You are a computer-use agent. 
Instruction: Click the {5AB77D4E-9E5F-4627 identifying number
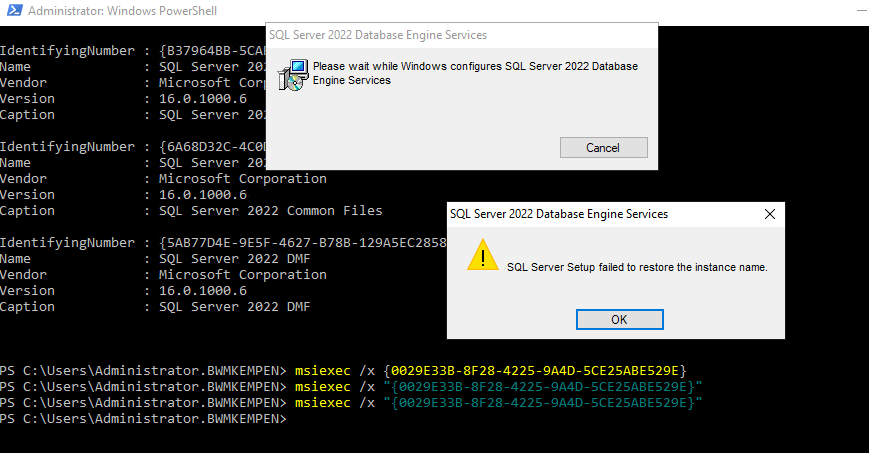tap(303, 243)
